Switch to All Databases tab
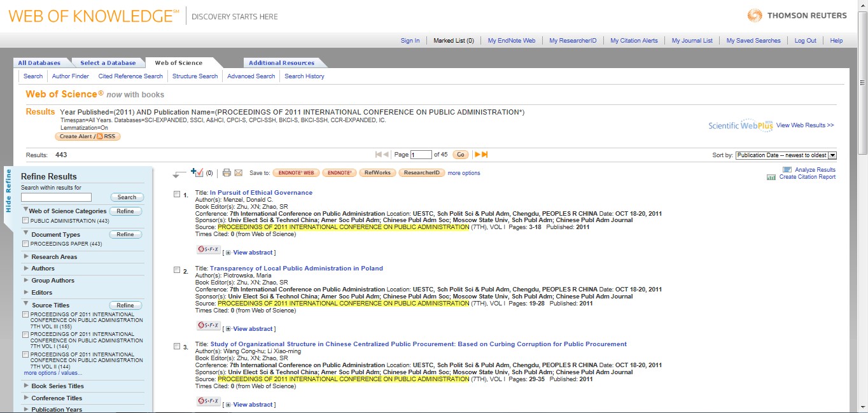This screenshot has width=868, height=413. (39, 63)
